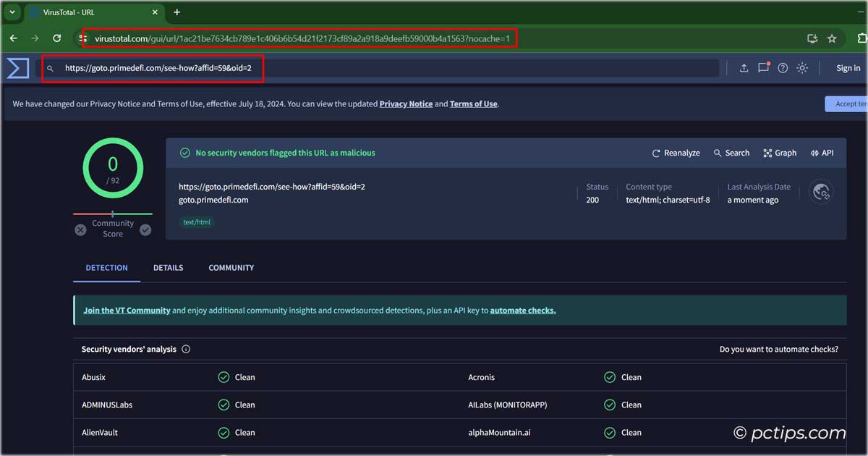Click the bookmark star in the address bar

[832, 38]
